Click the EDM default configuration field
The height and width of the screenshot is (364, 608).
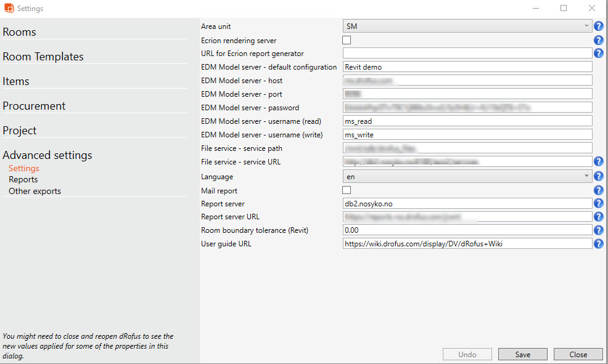467,67
